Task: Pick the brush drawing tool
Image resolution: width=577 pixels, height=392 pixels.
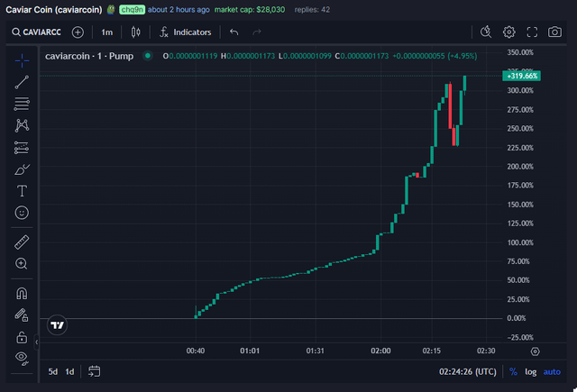Action: point(22,169)
